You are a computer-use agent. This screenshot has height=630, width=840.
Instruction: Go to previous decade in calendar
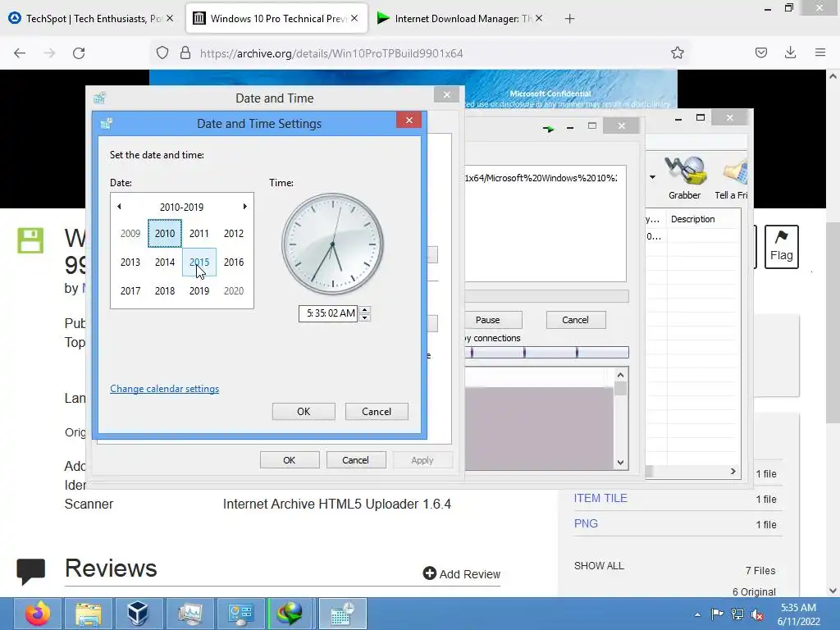pos(119,206)
